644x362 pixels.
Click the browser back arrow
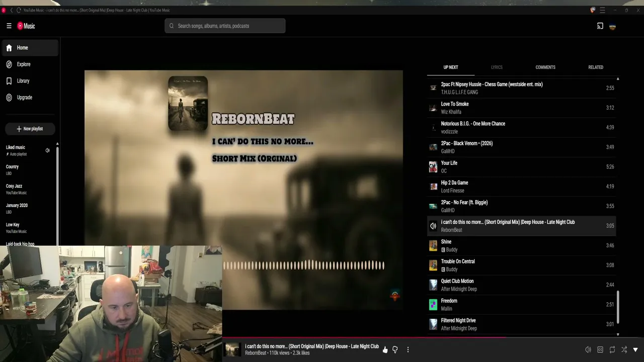coord(12,10)
